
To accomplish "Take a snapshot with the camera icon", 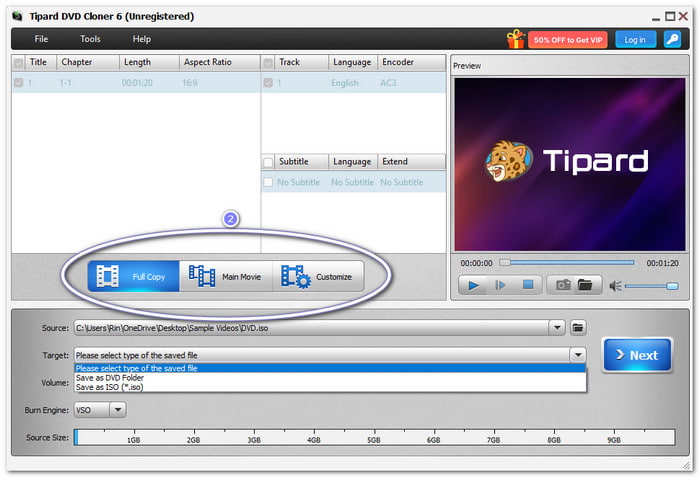I will (563, 285).
